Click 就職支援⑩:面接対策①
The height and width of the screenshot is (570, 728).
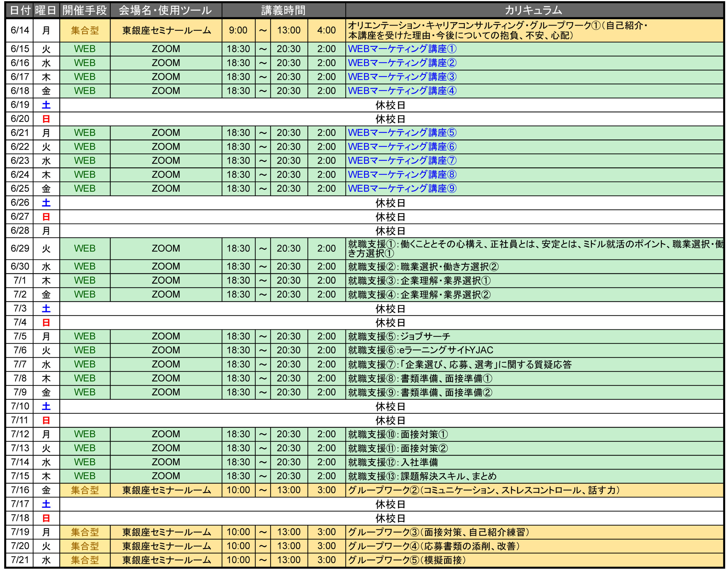tap(398, 434)
